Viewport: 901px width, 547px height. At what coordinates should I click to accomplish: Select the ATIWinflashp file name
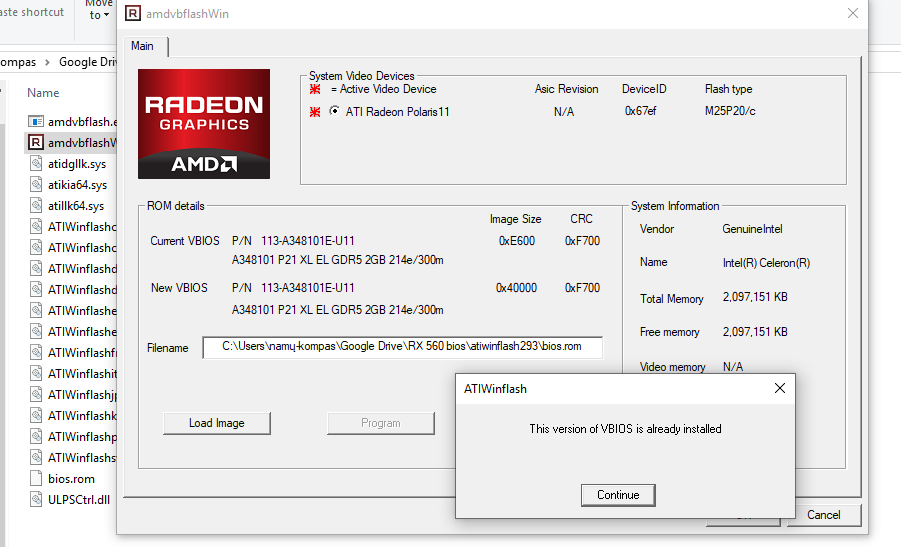[83, 437]
